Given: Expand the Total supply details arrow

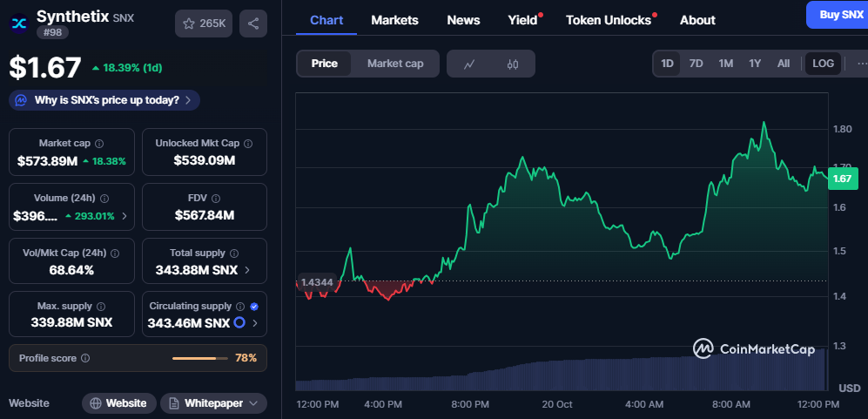Looking at the screenshot, I should tap(248, 270).
